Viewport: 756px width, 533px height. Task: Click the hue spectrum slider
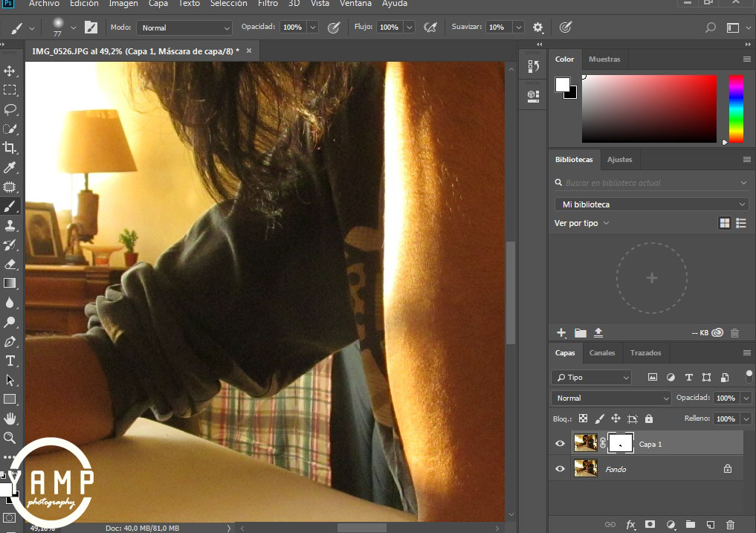click(x=736, y=109)
